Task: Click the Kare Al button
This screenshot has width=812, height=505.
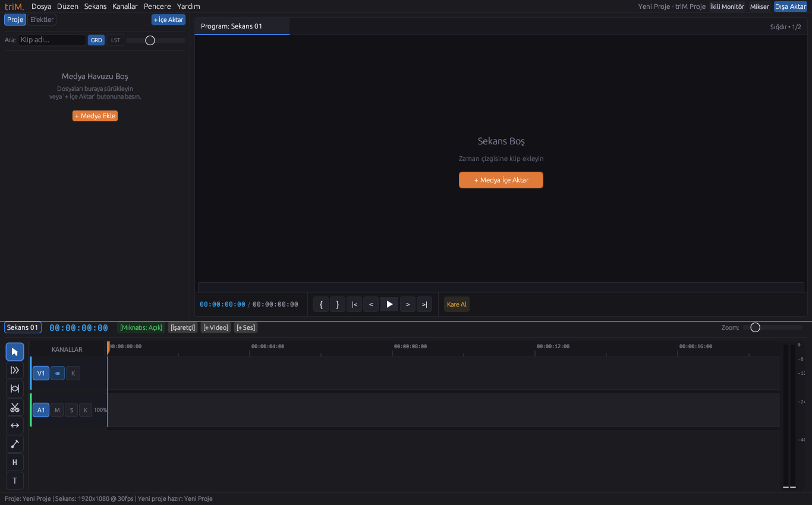Action: click(457, 304)
